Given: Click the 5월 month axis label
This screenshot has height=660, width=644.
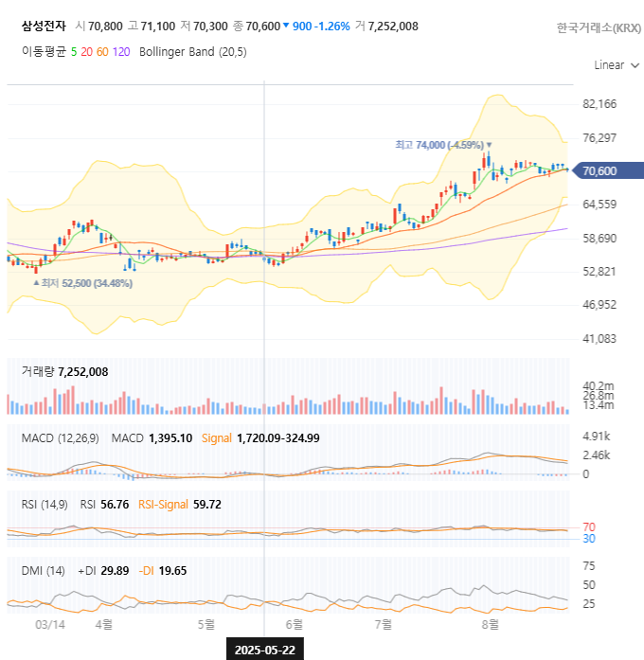Looking at the screenshot, I should tap(206, 624).
